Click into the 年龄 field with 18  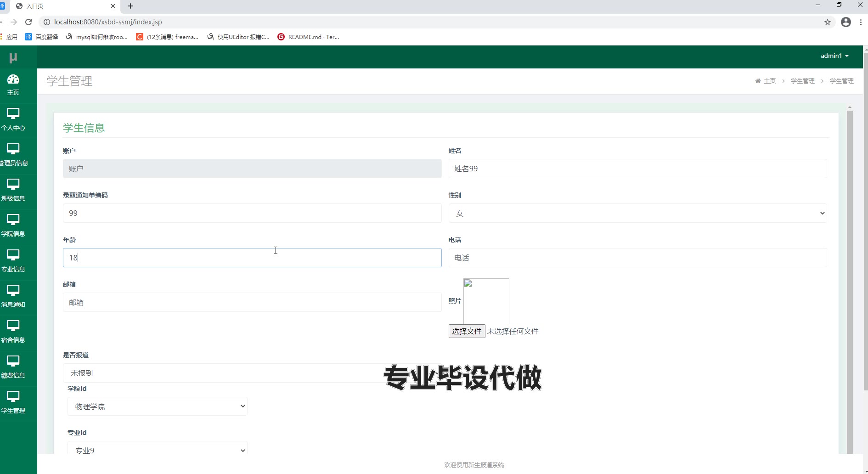coord(252,258)
